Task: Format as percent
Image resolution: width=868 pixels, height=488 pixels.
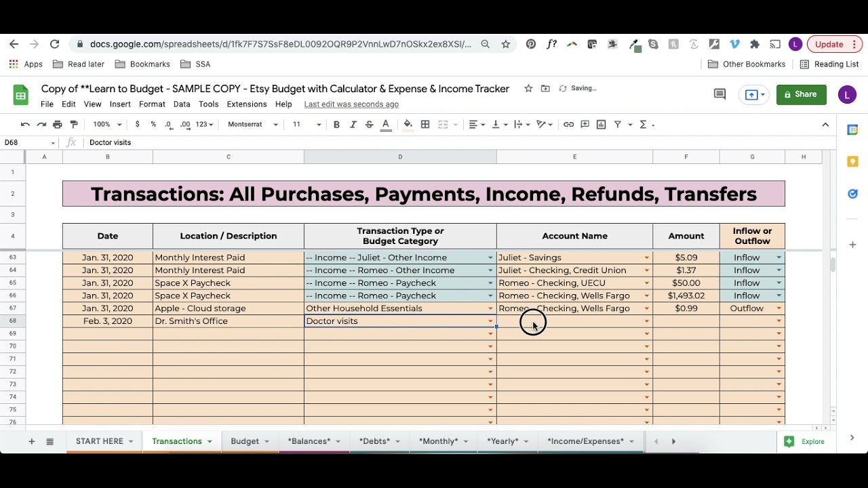Action: click(153, 125)
